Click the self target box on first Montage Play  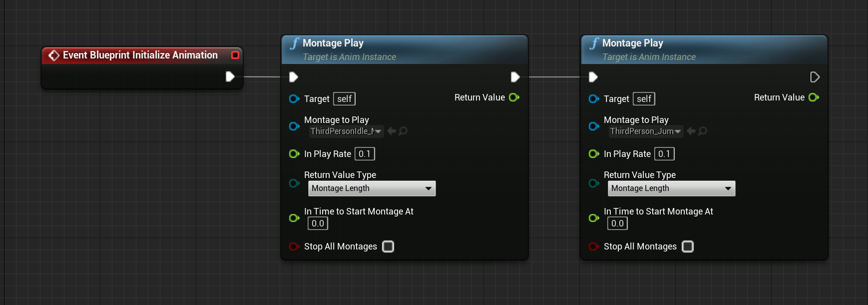click(345, 99)
